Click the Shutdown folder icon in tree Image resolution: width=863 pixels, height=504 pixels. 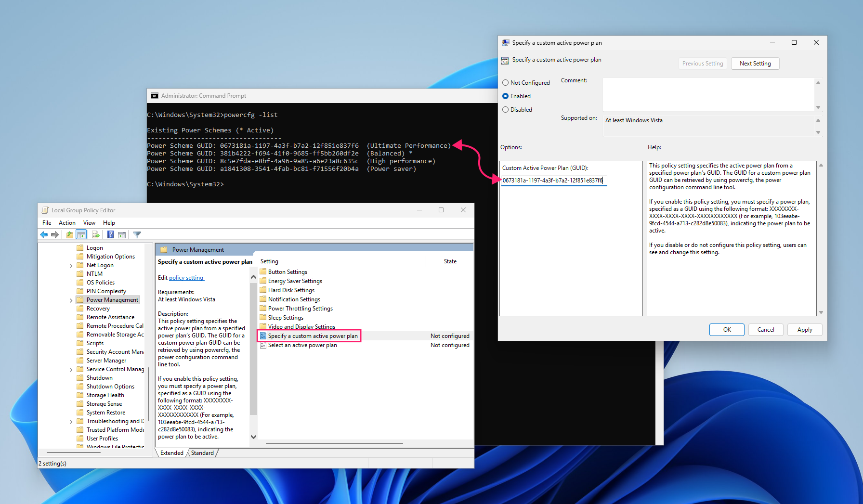tap(80, 378)
